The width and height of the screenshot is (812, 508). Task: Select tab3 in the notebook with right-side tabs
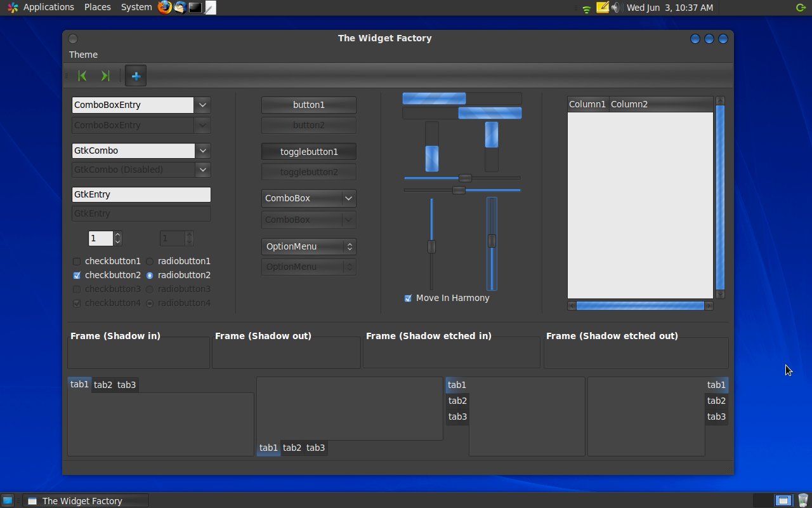tap(716, 417)
